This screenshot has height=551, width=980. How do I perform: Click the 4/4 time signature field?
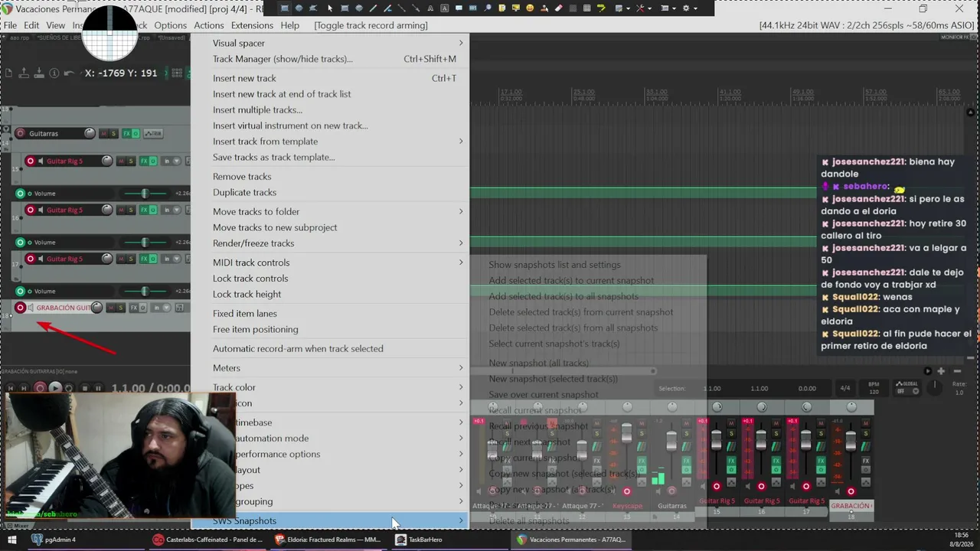coord(845,388)
